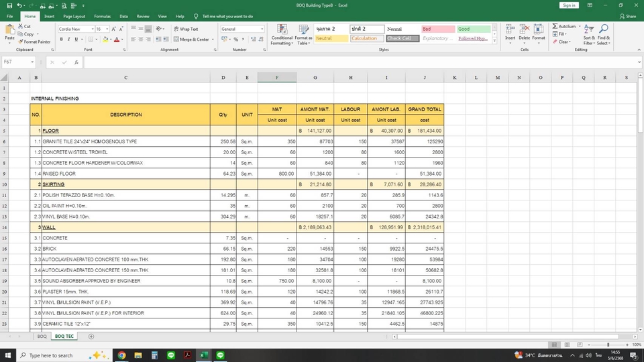This screenshot has height=362, width=644.
Task: Expand the cell styles gallery arrow
Action: point(494,41)
